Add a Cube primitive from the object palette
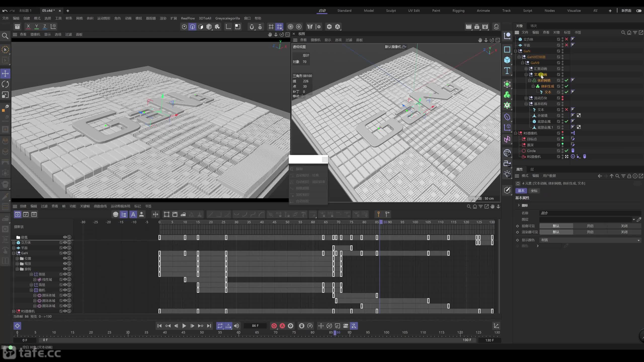 coord(507,60)
